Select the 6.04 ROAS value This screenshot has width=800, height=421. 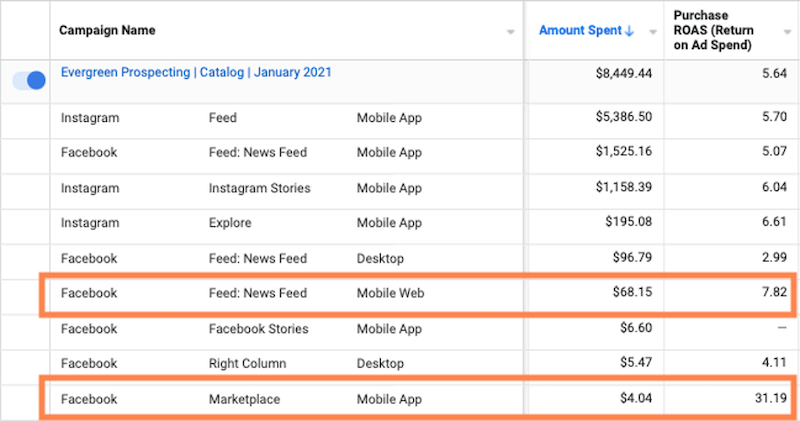(x=774, y=187)
